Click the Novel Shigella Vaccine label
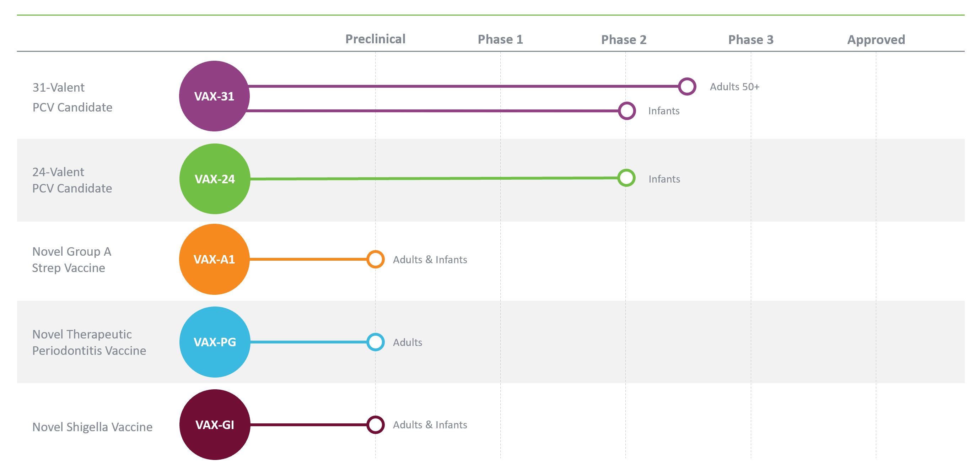 pyautogui.click(x=92, y=427)
